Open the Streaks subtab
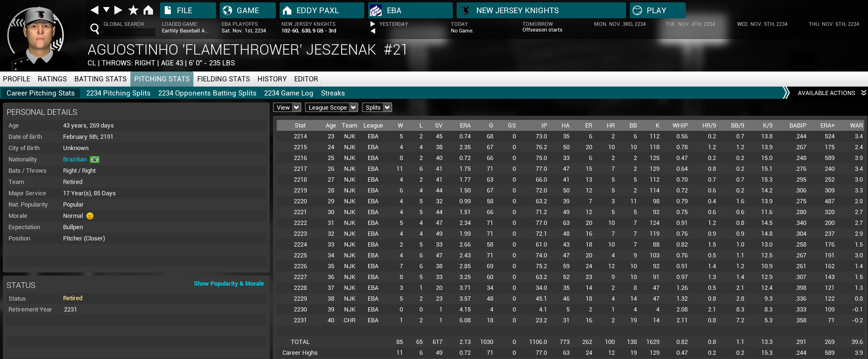This screenshot has width=868, height=359. click(333, 93)
